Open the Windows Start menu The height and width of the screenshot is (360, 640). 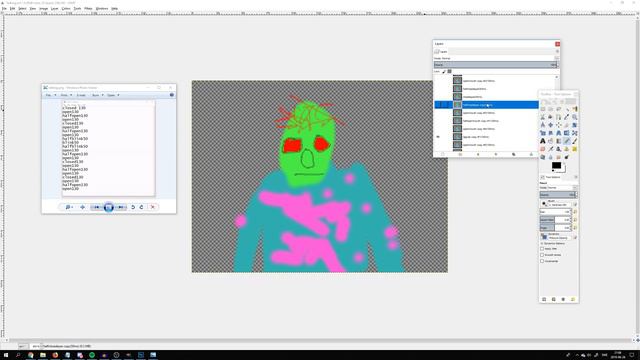click(6, 355)
